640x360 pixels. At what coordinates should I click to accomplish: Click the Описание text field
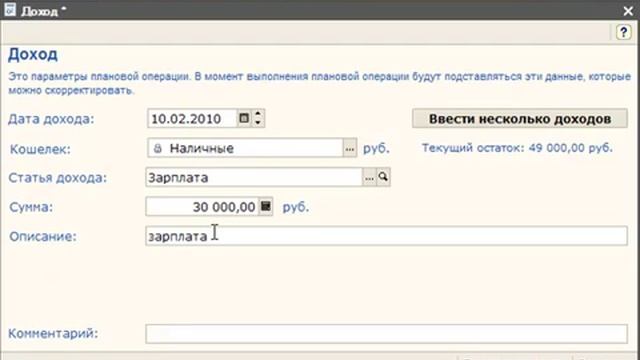386,236
